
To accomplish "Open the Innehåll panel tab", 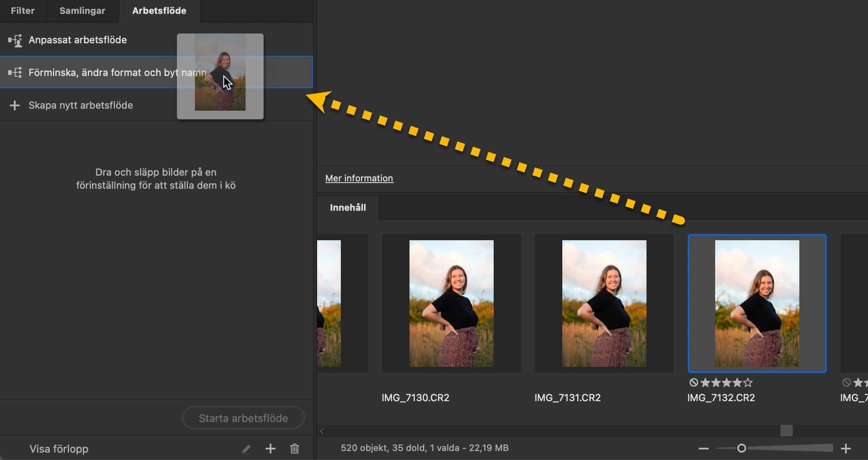I will 348,208.
